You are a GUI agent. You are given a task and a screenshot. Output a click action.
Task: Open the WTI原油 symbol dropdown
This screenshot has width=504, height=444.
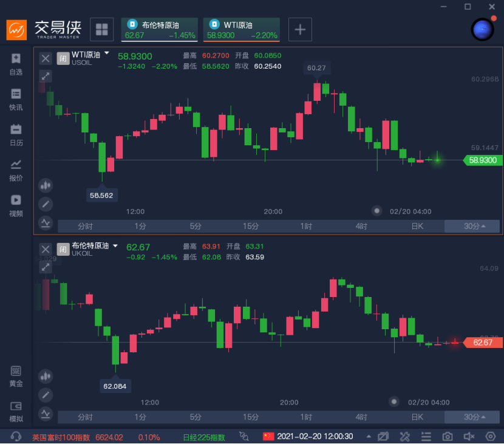click(x=107, y=54)
